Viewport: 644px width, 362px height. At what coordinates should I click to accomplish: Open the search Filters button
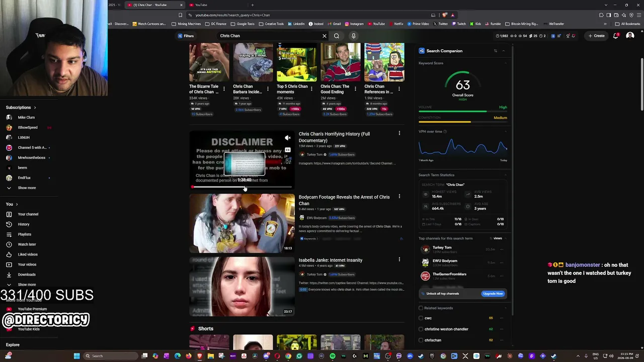coord(186,36)
